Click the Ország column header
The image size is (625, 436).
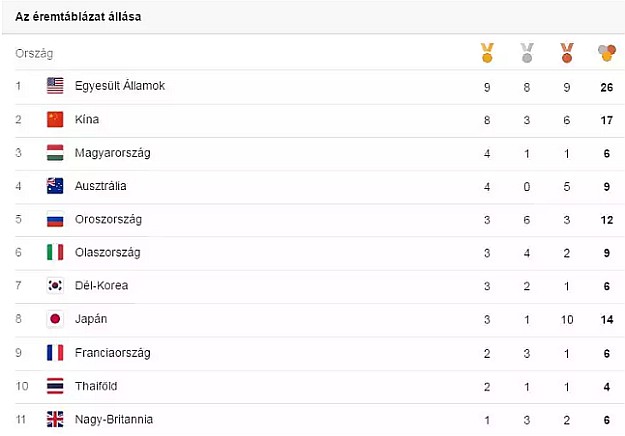(x=34, y=53)
